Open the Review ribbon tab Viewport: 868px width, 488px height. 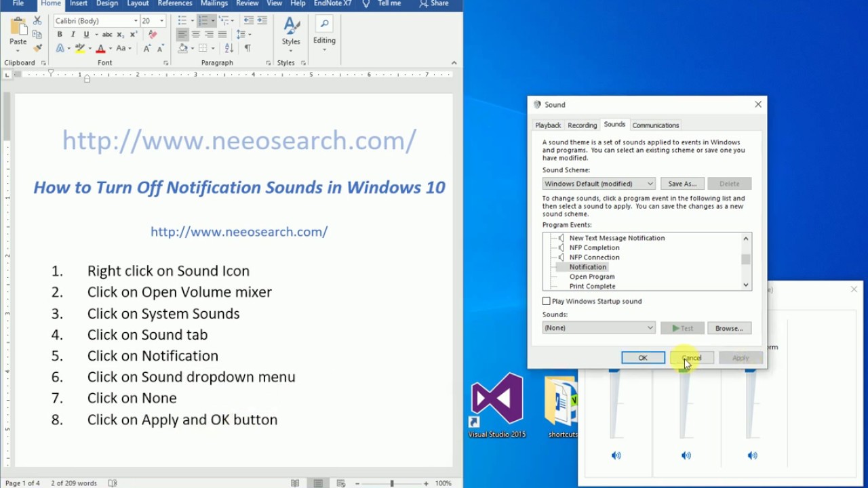tap(247, 3)
